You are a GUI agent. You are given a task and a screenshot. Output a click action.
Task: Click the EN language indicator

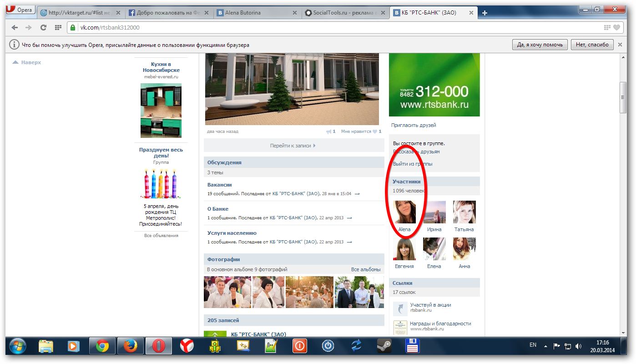pos(533,345)
